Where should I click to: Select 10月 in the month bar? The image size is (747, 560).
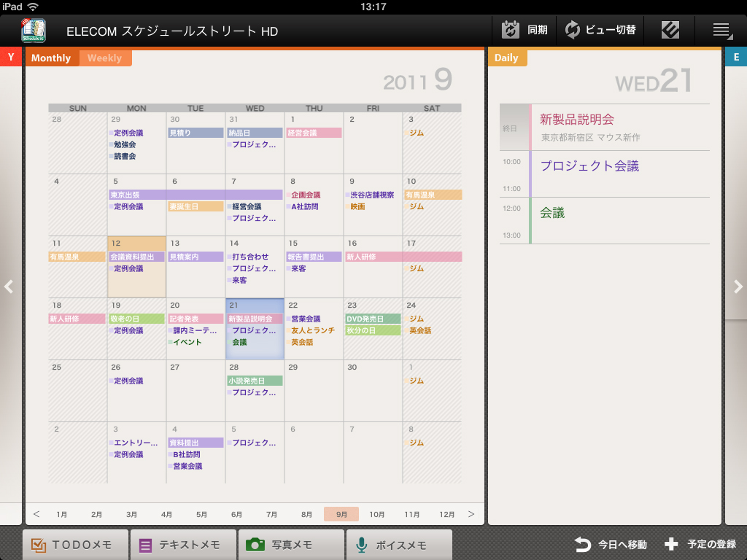pos(376,514)
